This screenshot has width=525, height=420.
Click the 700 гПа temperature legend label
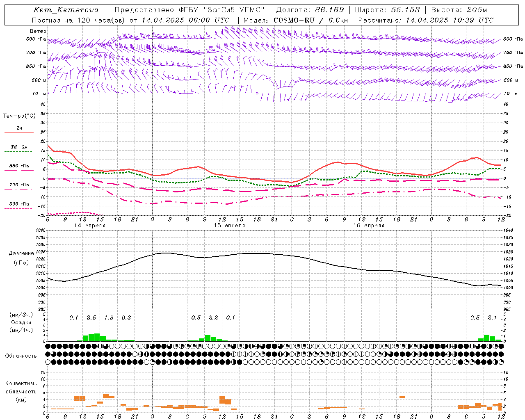19,185
